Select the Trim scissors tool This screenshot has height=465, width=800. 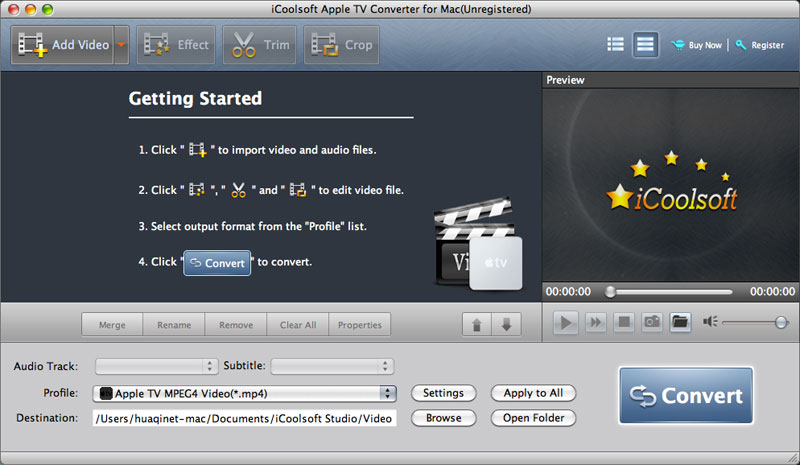tap(261, 45)
